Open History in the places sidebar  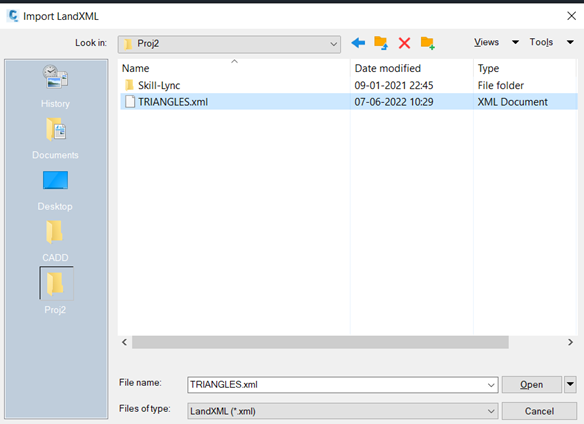[55, 86]
